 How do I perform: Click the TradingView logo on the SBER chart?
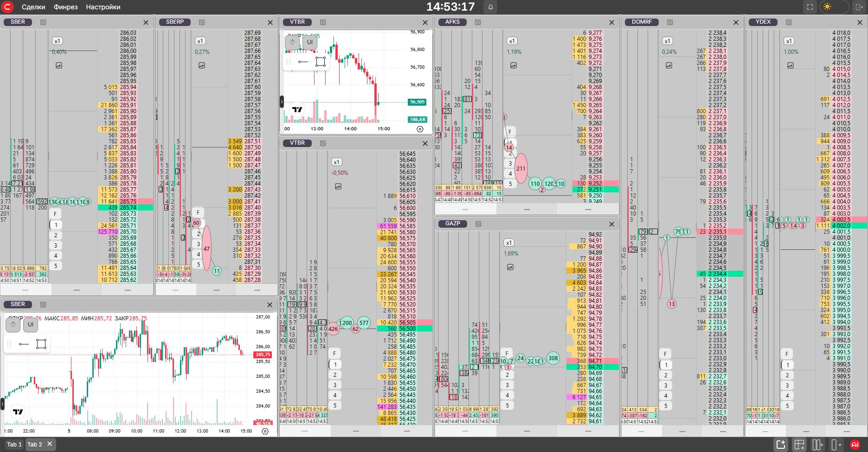tap(18, 412)
